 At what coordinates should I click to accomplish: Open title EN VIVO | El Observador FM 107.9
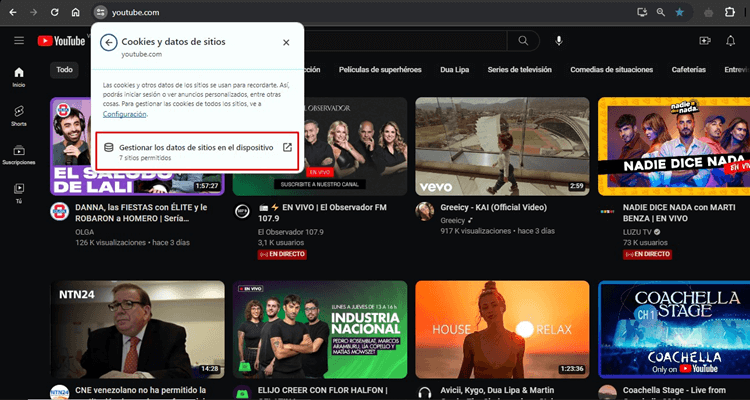pos(322,213)
